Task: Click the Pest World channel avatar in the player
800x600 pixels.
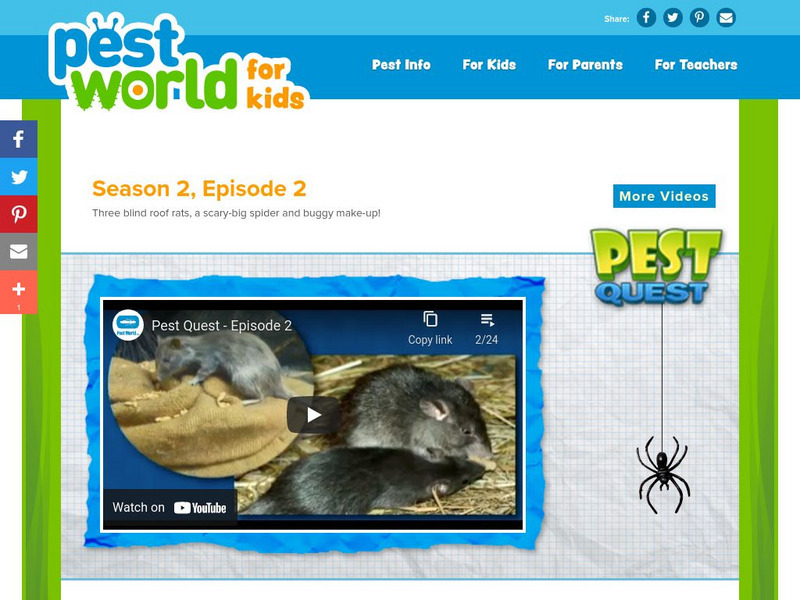Action: (x=129, y=323)
